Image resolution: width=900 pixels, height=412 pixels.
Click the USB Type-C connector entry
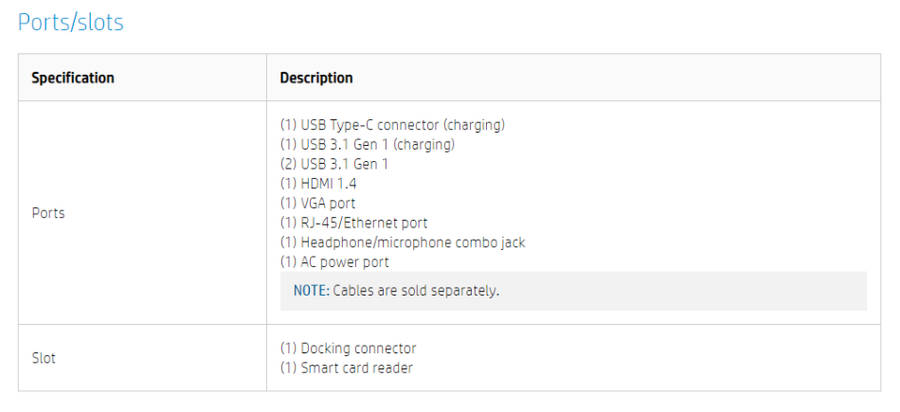(392, 125)
